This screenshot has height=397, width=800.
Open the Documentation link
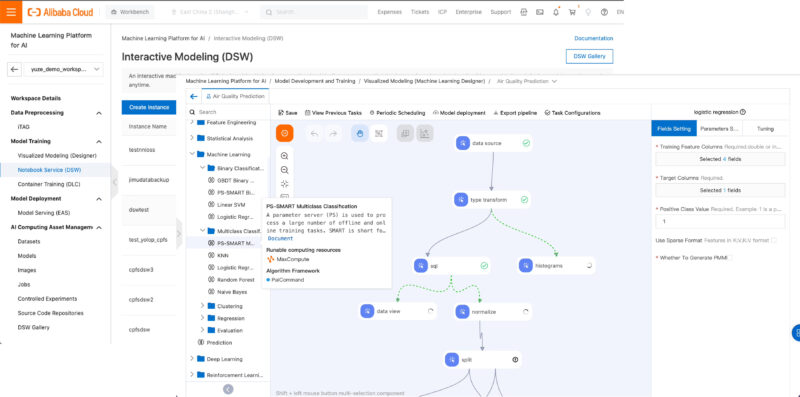[x=593, y=38]
